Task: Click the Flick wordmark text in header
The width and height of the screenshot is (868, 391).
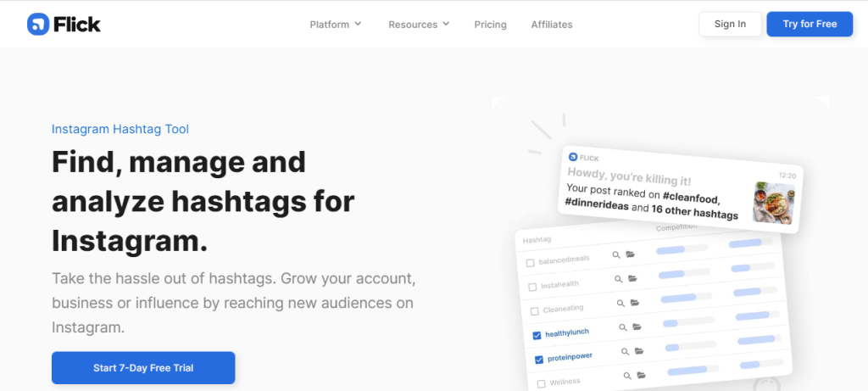Action: point(77,25)
